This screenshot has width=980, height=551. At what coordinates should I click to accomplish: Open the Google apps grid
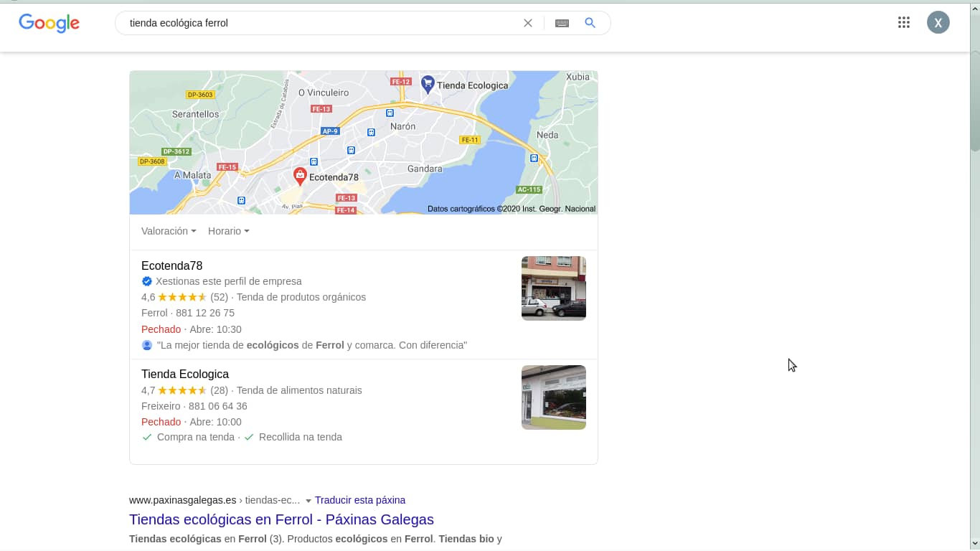[904, 22]
